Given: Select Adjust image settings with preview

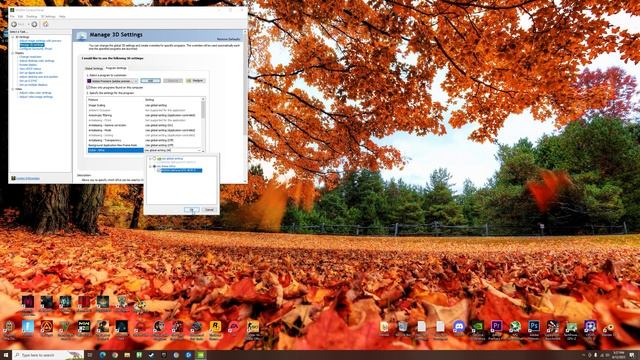Looking at the screenshot, I should pyautogui.click(x=40, y=41).
